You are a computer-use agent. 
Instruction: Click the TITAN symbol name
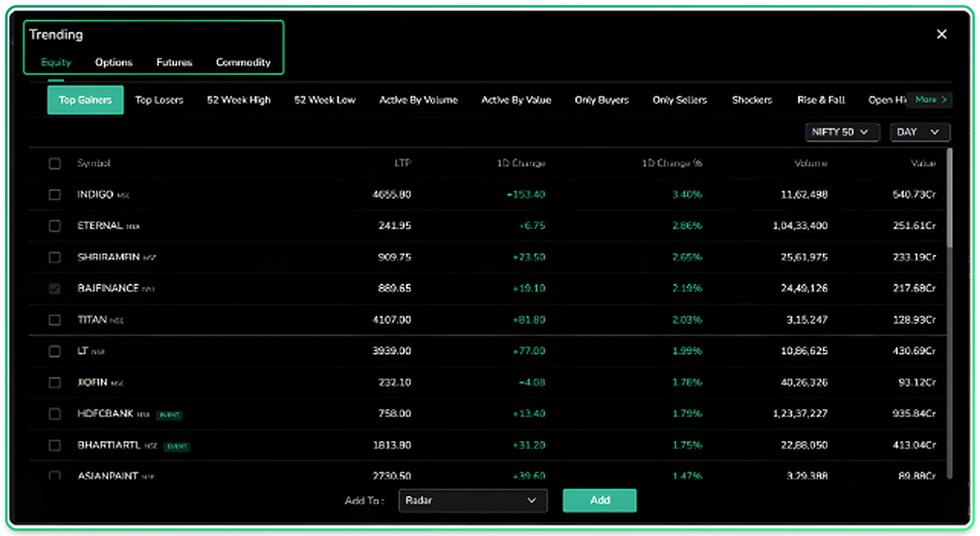pos(92,320)
